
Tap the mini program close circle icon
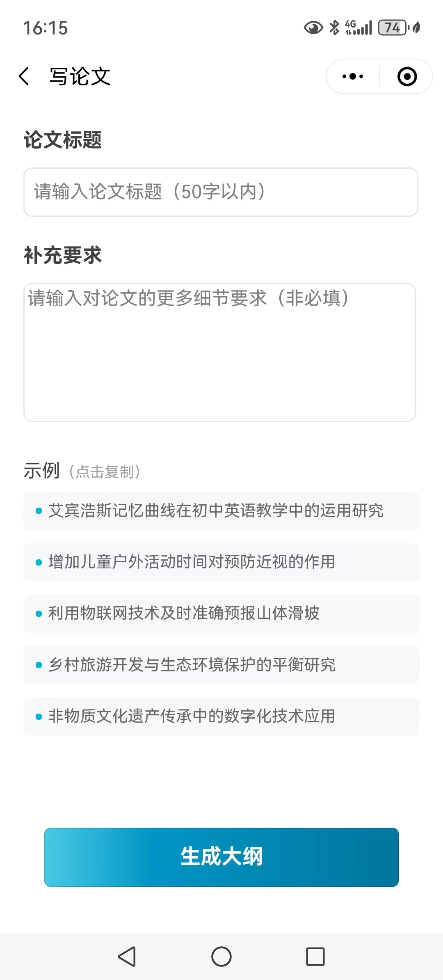[x=407, y=76]
